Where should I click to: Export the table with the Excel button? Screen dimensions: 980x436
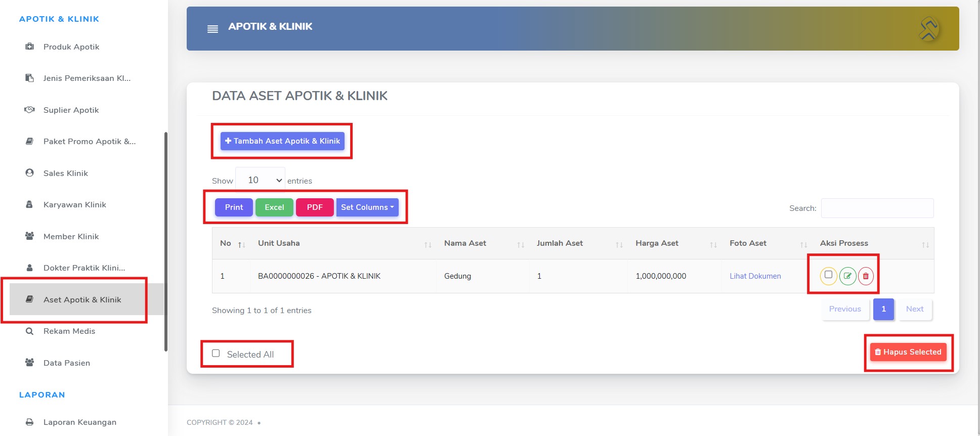(274, 207)
